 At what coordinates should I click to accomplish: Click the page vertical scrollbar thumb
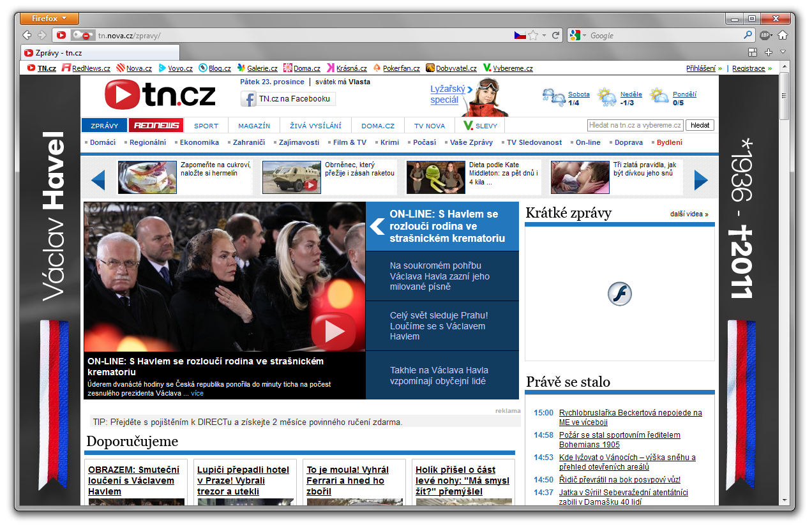point(785,96)
